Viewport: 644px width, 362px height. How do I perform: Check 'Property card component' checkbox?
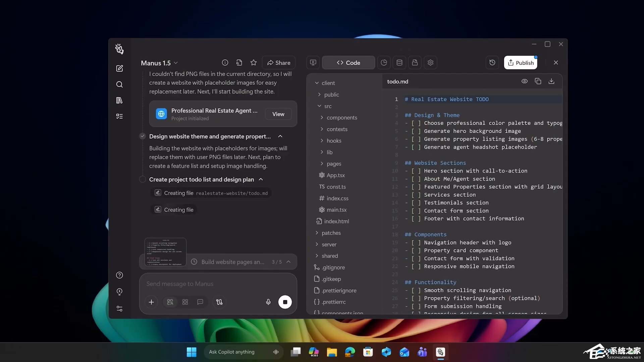(x=416, y=251)
